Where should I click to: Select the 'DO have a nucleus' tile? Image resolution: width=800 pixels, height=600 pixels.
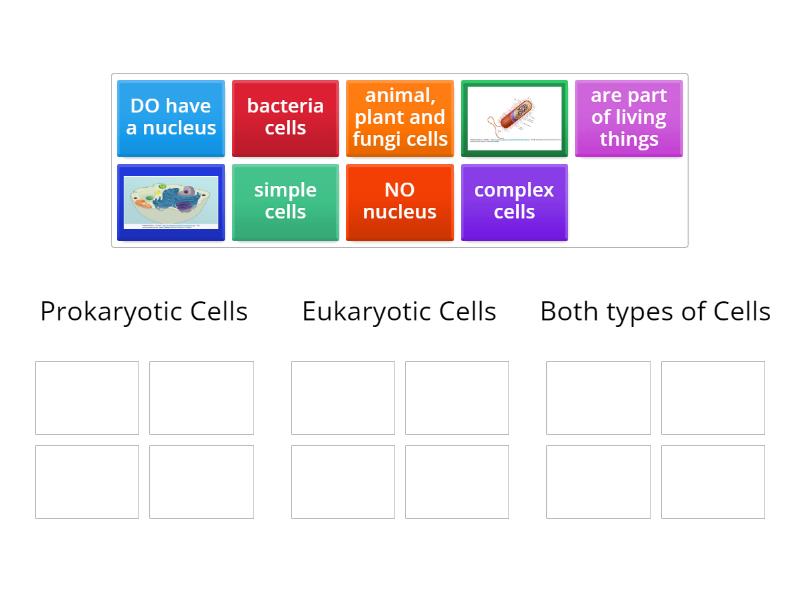(x=170, y=118)
